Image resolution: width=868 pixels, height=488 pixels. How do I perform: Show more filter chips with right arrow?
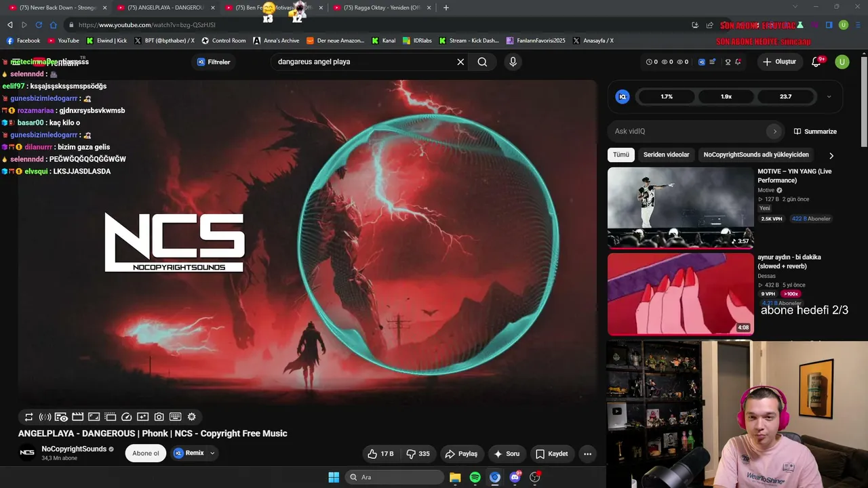(x=831, y=155)
